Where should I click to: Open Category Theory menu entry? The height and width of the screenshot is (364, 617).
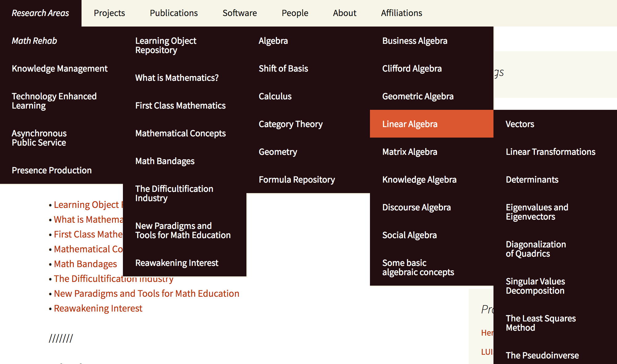click(x=291, y=124)
